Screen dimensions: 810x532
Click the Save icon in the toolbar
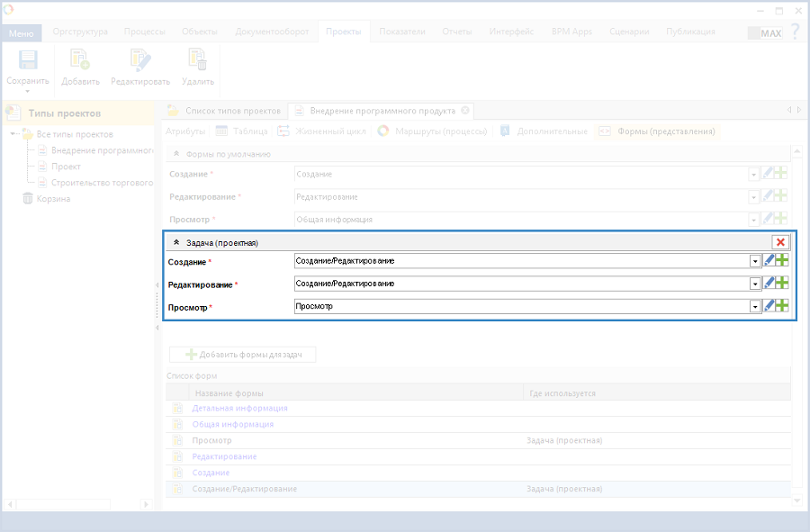[x=28, y=61]
